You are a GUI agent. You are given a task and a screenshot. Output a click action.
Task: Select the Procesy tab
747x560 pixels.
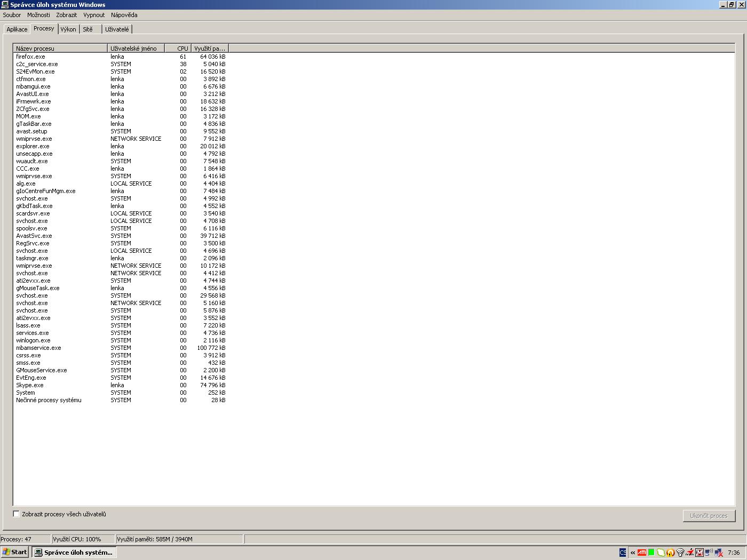click(x=44, y=28)
